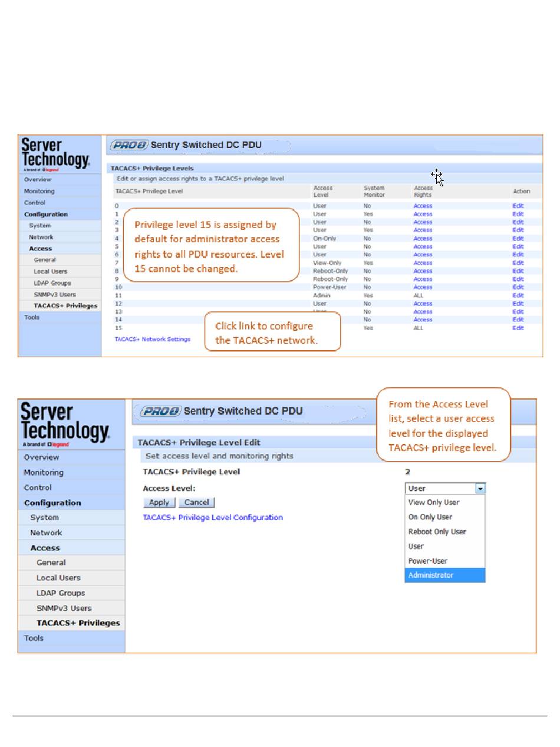Open SNMPv3 Users on Privilege Levels page sidebar

point(55,294)
